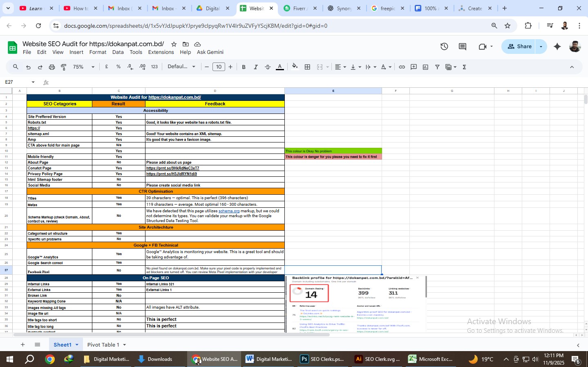Image resolution: width=588 pixels, height=367 pixels.
Task: Open the Extensions menu
Action: (x=161, y=52)
